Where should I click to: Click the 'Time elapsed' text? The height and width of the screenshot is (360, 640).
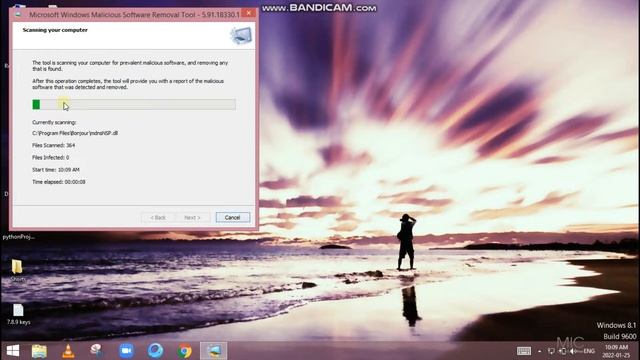(x=59, y=182)
